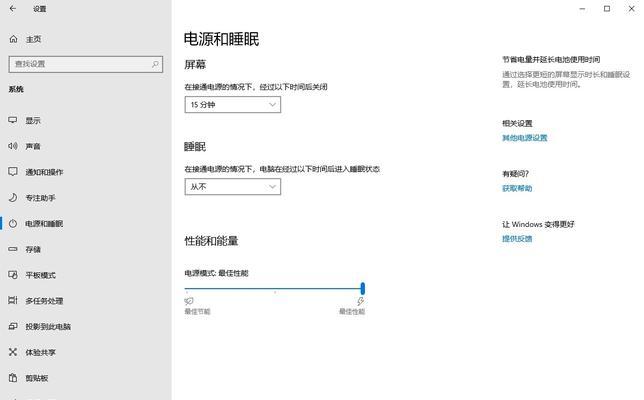
Task: Go back using the arrow icon
Action: (13, 8)
